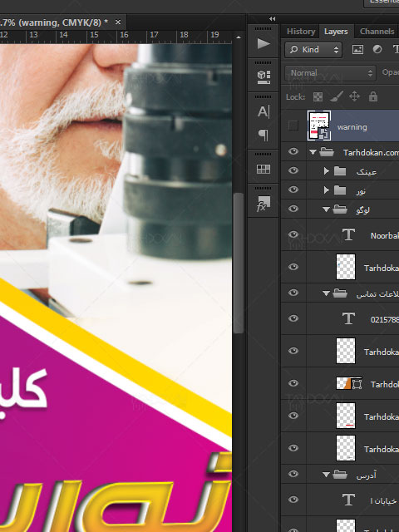Open the 3D panel cube icon
The image size is (399, 532).
264,77
